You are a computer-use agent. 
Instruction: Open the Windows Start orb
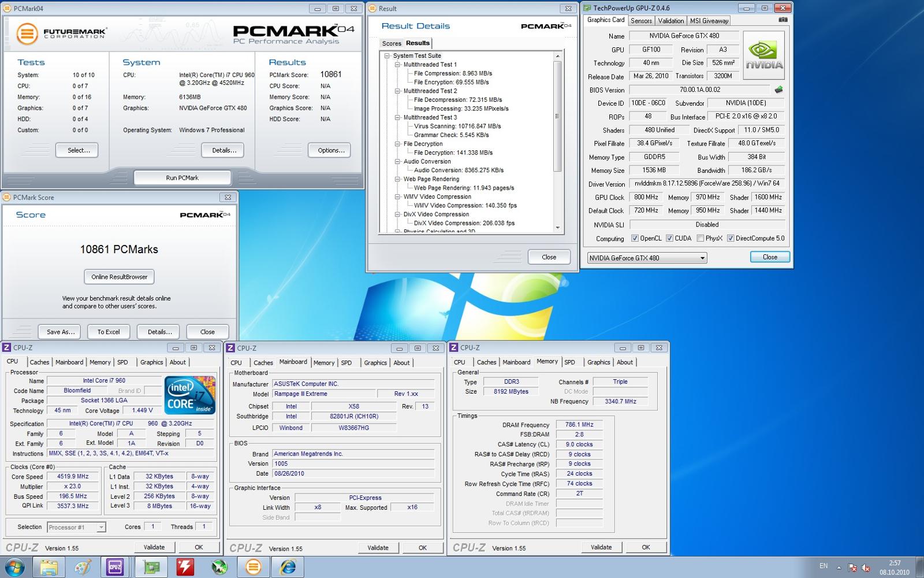pos(14,567)
